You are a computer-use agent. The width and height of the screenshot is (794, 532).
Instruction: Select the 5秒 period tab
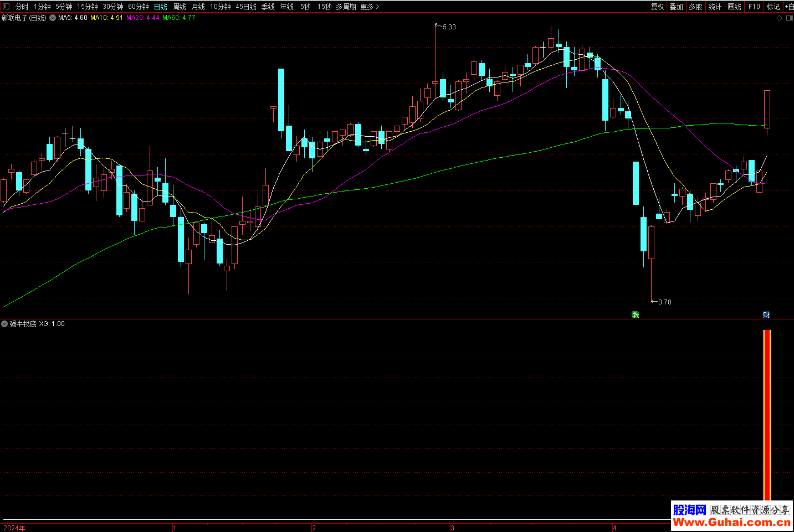(305, 7)
